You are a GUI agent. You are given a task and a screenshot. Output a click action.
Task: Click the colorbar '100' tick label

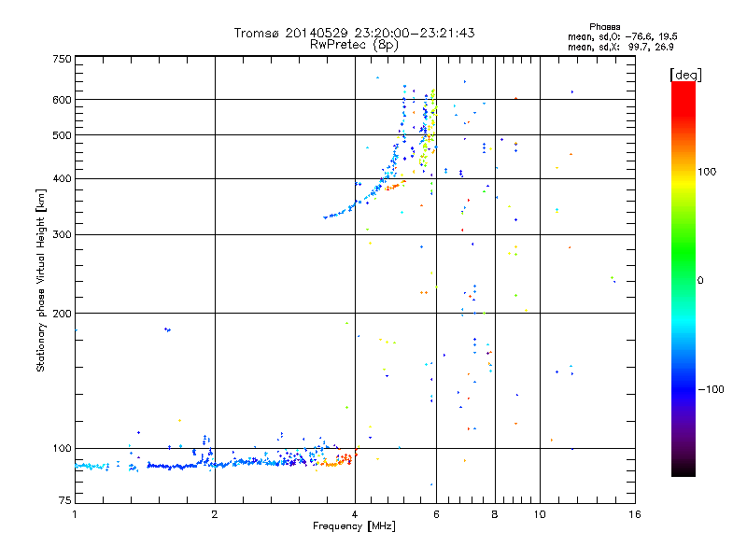click(x=707, y=172)
